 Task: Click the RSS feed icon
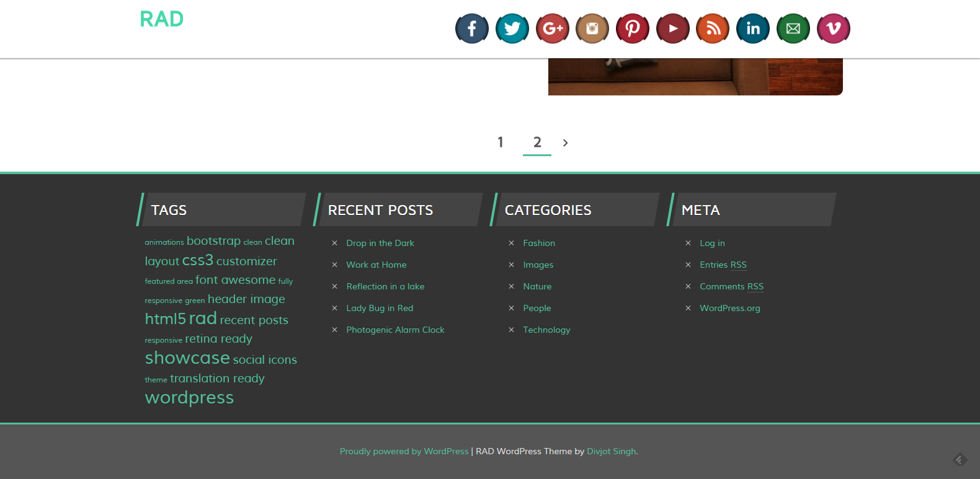(x=713, y=29)
